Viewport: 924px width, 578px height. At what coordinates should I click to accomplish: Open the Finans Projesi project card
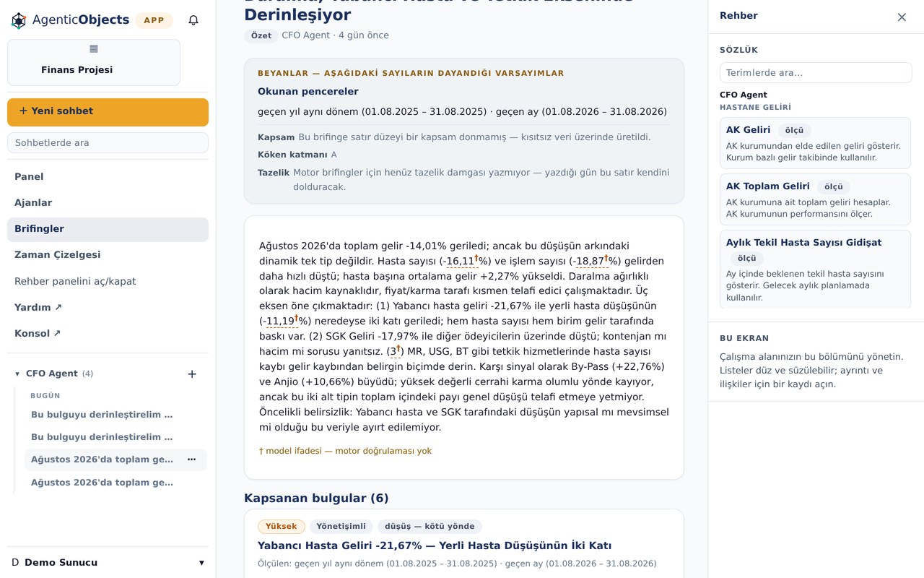(94, 63)
